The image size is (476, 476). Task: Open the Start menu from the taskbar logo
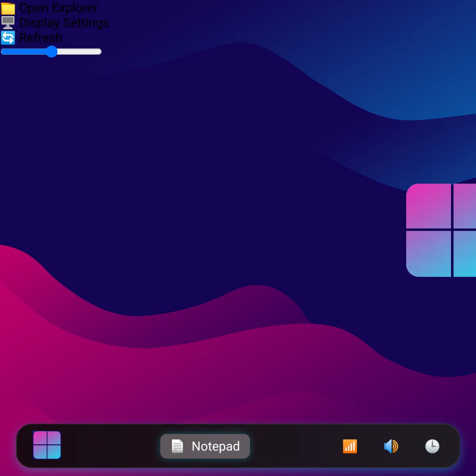pyautogui.click(x=47, y=445)
